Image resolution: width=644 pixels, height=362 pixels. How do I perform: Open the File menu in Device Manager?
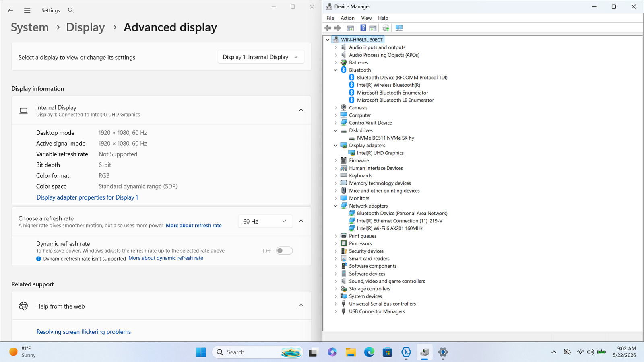(330, 18)
